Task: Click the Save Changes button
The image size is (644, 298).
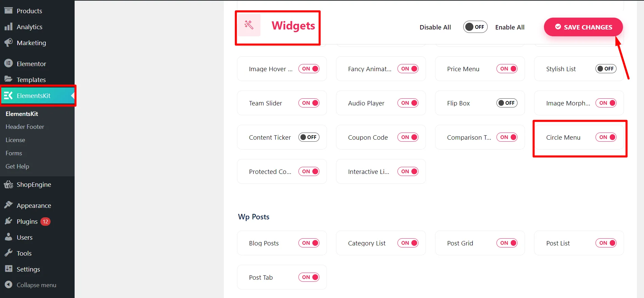Action: point(583,27)
